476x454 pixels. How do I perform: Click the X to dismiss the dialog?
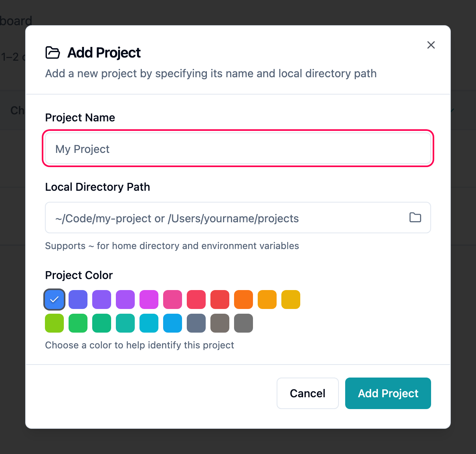point(431,45)
